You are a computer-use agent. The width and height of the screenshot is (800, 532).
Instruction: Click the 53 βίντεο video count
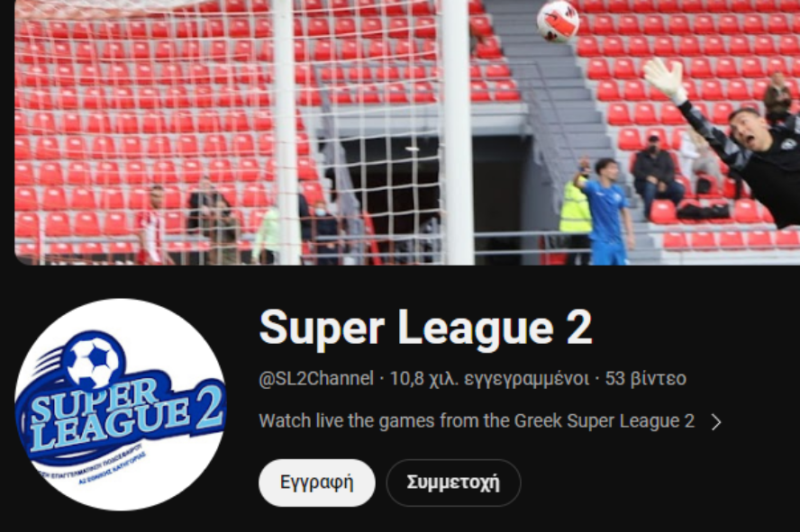pos(645,379)
